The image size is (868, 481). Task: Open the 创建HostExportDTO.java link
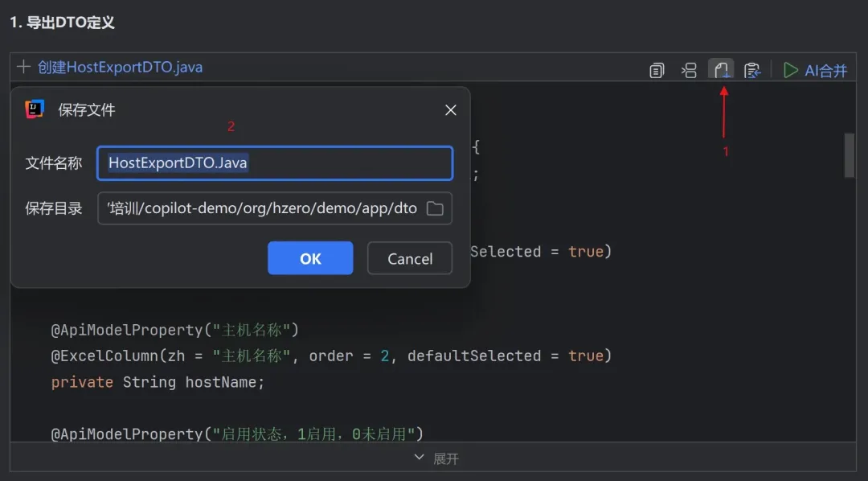click(x=120, y=67)
